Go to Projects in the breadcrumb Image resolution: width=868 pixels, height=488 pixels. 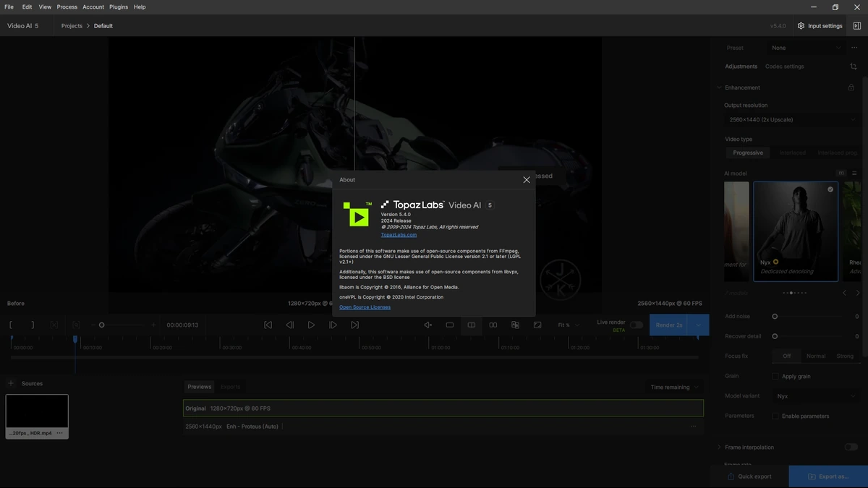[72, 26]
